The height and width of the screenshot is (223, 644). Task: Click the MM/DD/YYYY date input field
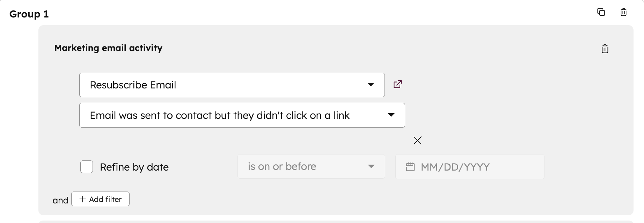point(469,167)
